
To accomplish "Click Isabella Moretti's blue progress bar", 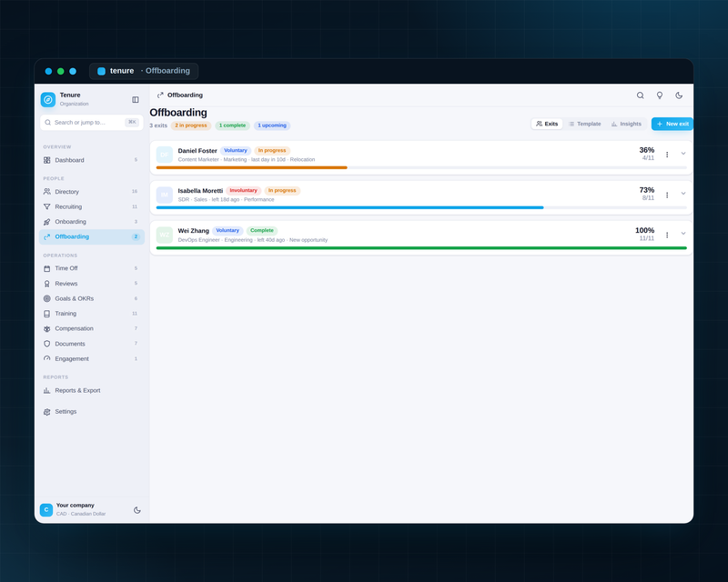I will click(349, 207).
